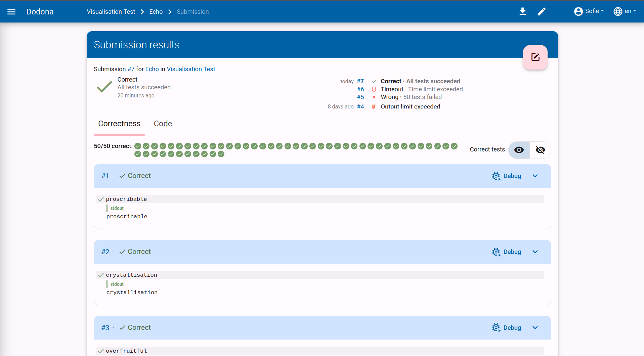Go to Visualisation Test in the breadcrumb
644x356 pixels.
(x=111, y=12)
